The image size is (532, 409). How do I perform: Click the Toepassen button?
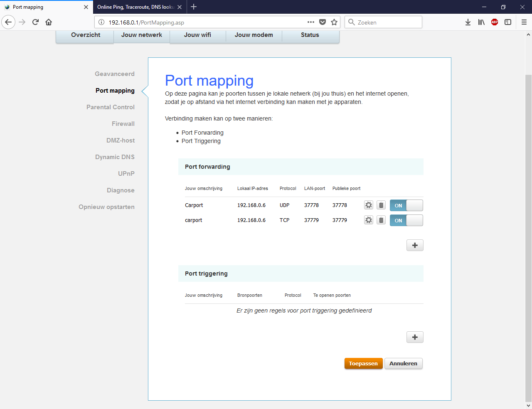[363, 363]
